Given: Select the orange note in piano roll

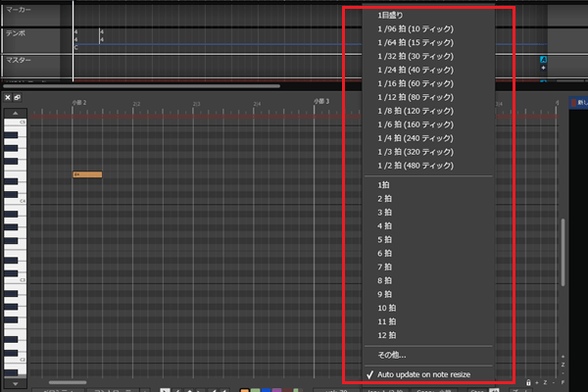Looking at the screenshot, I should 87,174.
